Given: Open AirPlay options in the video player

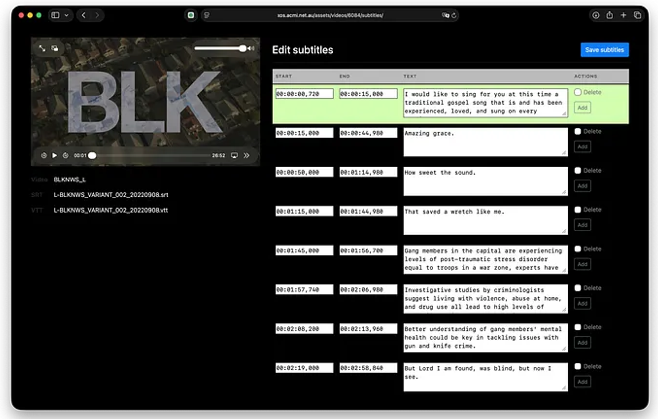Looking at the screenshot, I should click(x=234, y=155).
